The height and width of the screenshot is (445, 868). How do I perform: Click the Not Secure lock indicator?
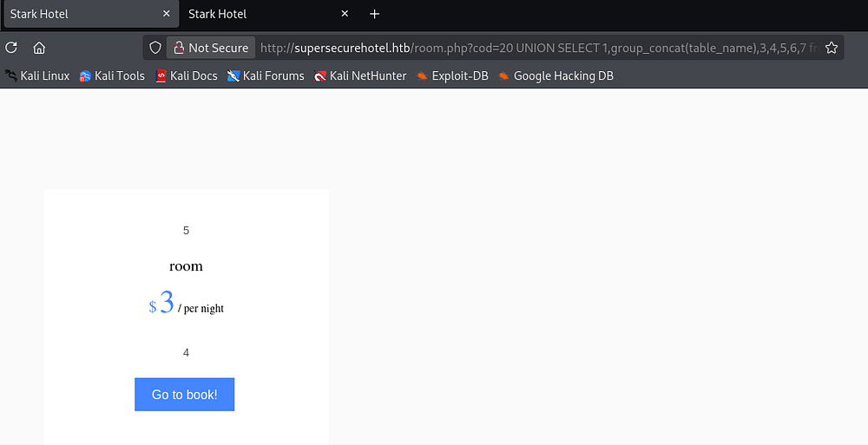click(x=211, y=48)
